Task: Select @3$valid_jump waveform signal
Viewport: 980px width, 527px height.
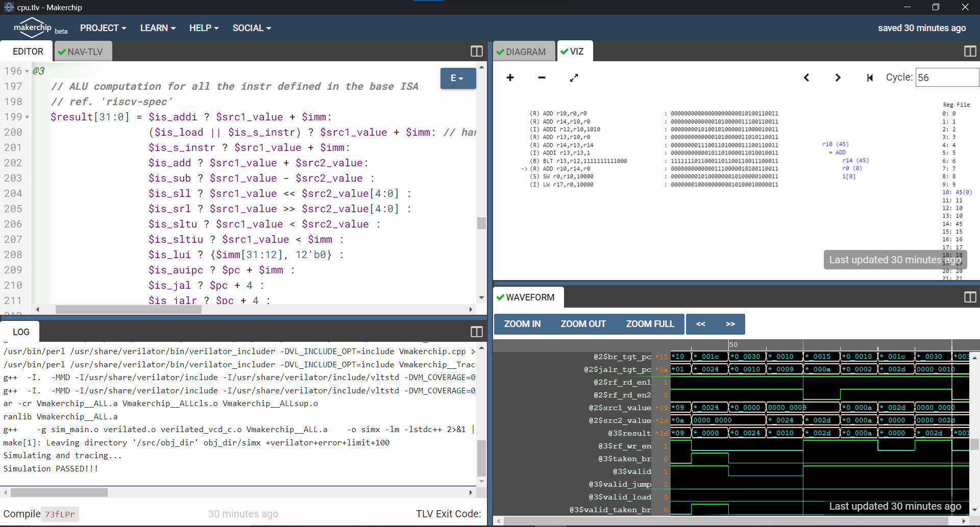Action: coord(620,484)
